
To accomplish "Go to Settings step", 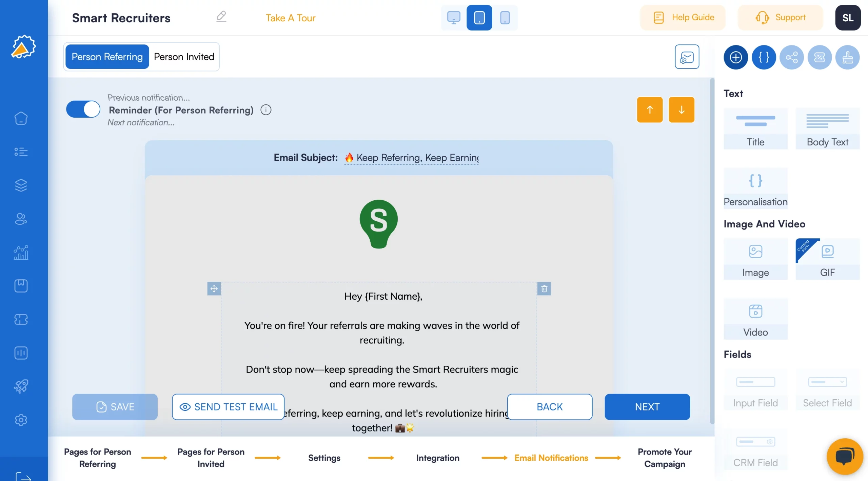I will 324,458.
